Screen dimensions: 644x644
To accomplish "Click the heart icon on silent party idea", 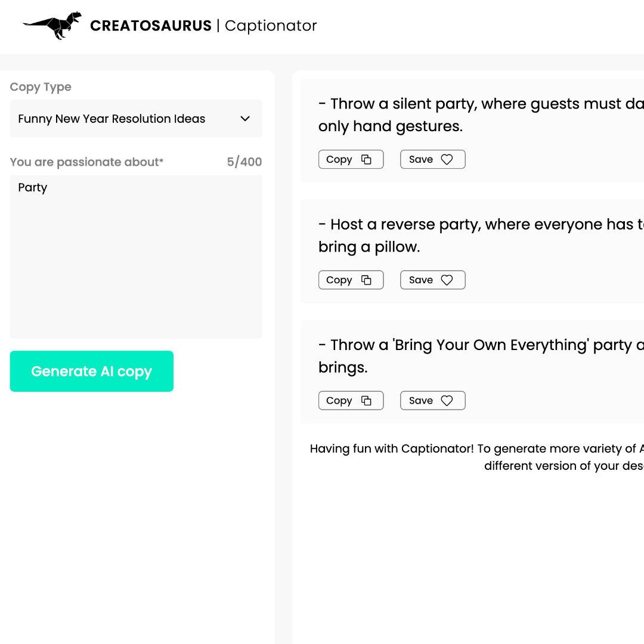I will click(x=447, y=159).
